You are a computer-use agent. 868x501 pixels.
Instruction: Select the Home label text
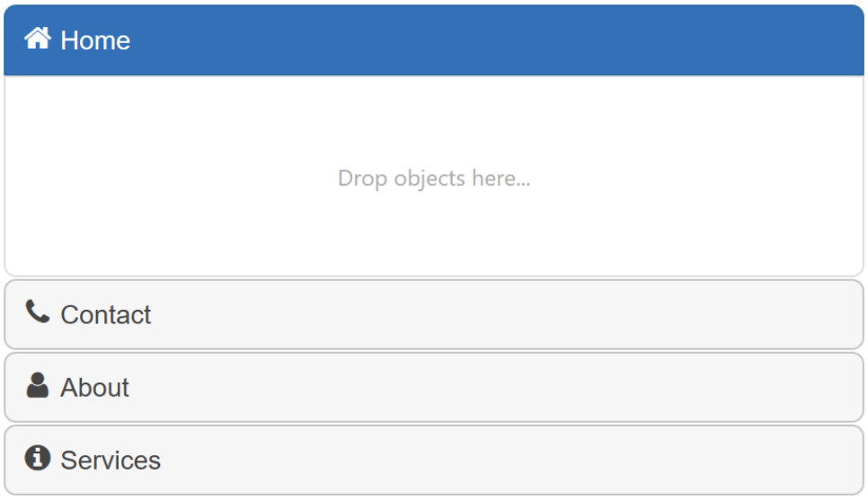95,41
